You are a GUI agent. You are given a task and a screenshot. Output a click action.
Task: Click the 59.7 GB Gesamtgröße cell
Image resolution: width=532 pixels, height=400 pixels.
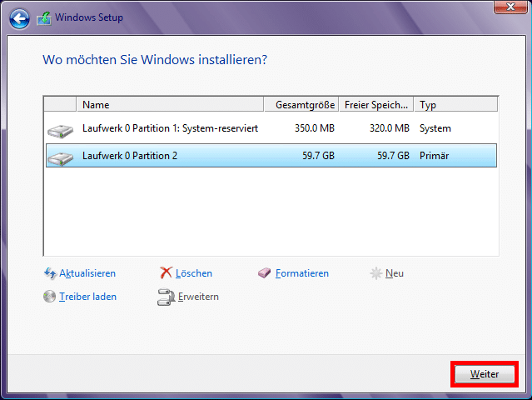[318, 156]
